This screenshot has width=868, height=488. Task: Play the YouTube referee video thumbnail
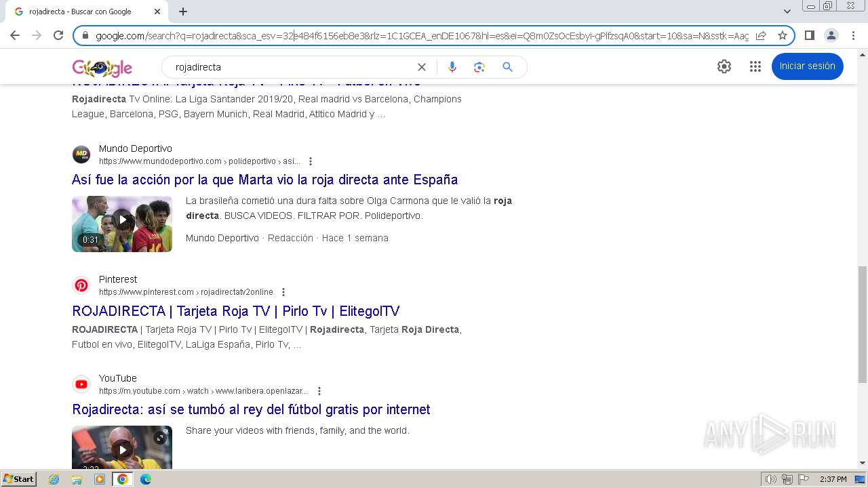tap(122, 447)
